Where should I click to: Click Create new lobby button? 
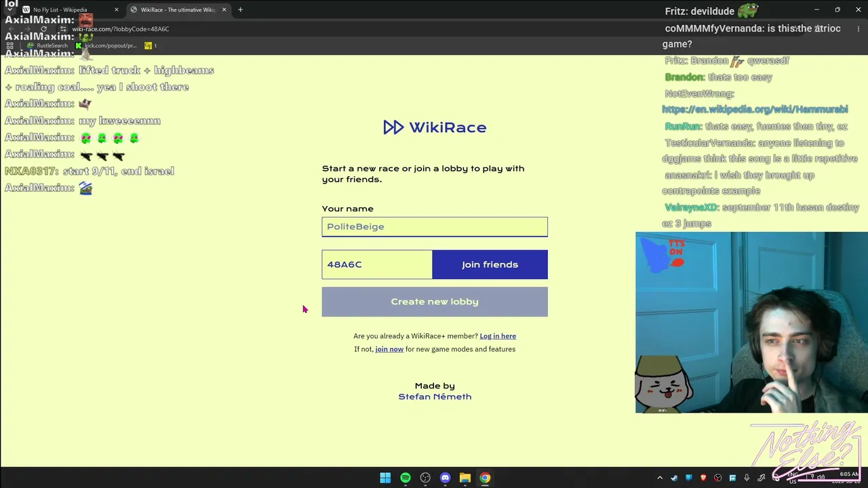pyautogui.click(x=435, y=302)
